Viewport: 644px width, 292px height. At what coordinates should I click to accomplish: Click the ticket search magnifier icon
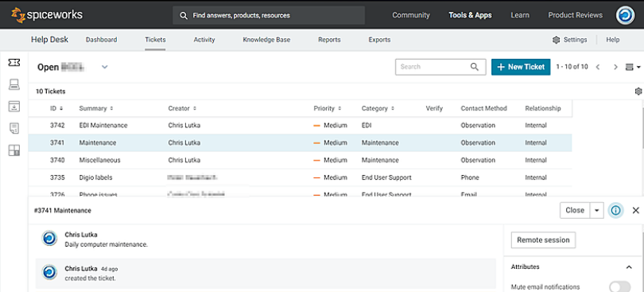[475, 67]
